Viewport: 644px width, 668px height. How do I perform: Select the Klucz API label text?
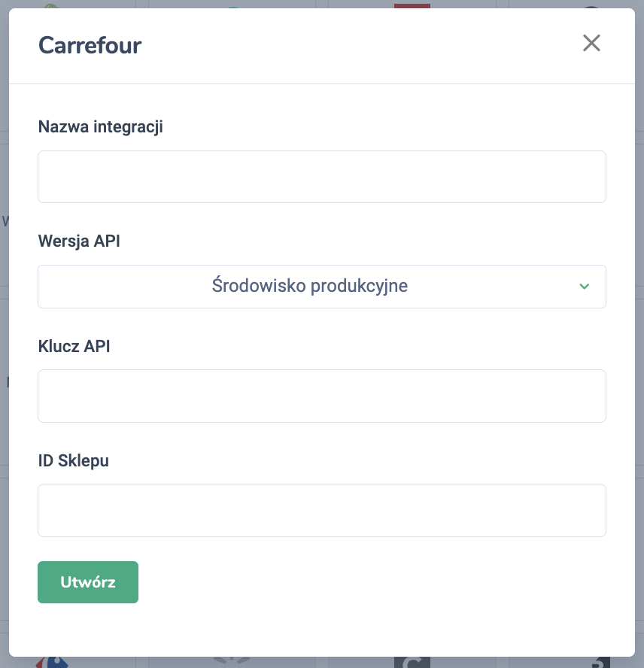tap(74, 346)
